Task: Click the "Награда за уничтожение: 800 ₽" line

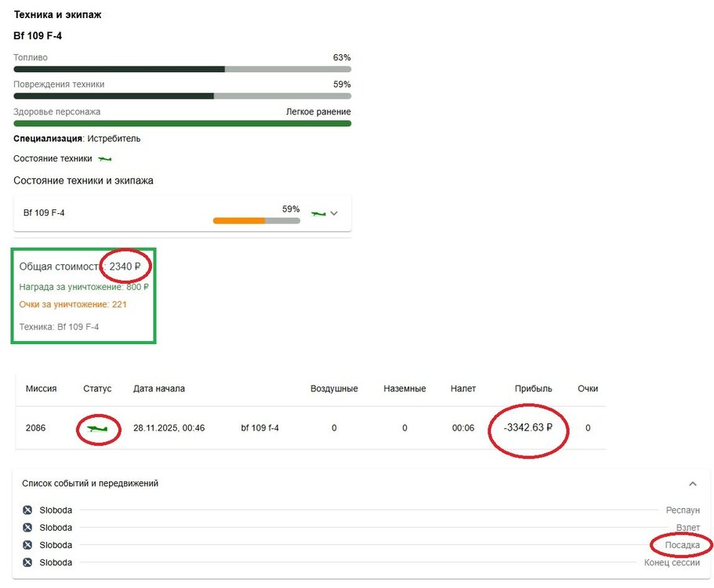Action: 84,287
